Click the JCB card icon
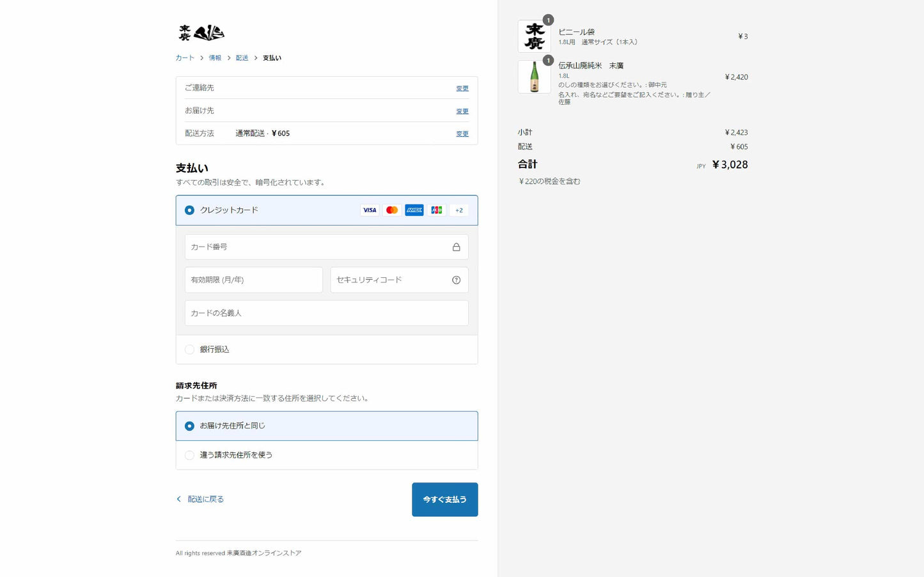The height and width of the screenshot is (577, 924). (x=437, y=210)
